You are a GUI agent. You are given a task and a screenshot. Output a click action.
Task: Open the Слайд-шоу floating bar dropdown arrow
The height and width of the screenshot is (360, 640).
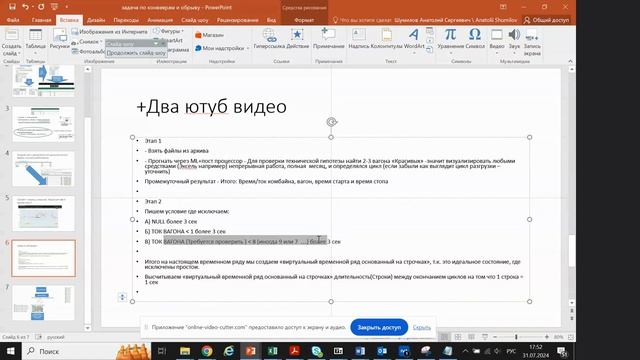(x=156, y=43)
